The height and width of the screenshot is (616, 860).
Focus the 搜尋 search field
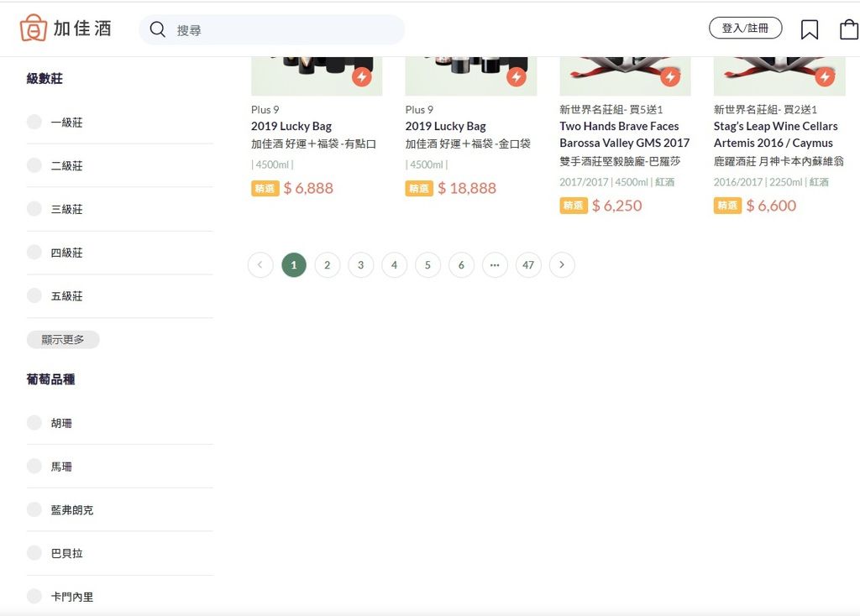pos(272,29)
